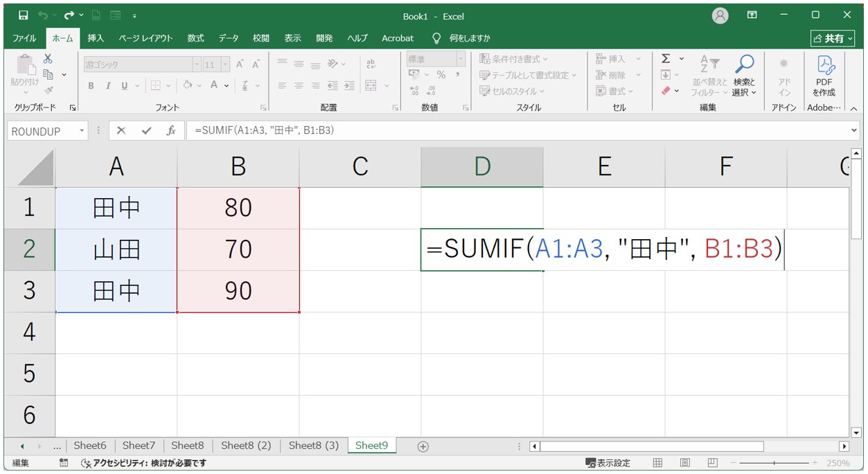Image resolution: width=868 pixels, height=474 pixels.
Task: Click the hidden sheets ellipsis button
Action: [56, 446]
